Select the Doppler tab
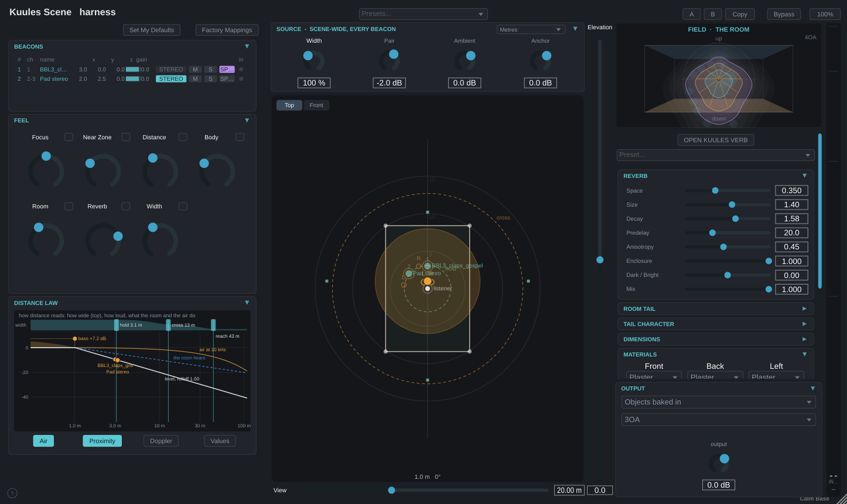This screenshot has height=504, width=847. tap(161, 441)
